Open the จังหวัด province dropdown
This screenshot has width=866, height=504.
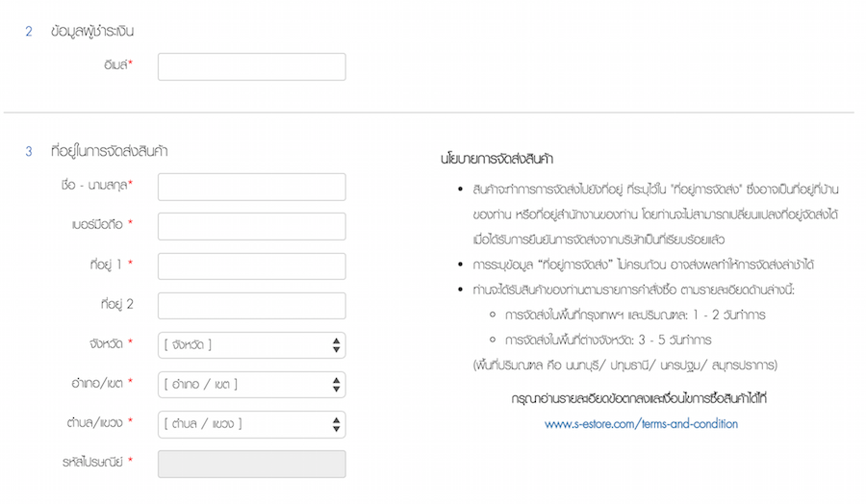[251, 344]
